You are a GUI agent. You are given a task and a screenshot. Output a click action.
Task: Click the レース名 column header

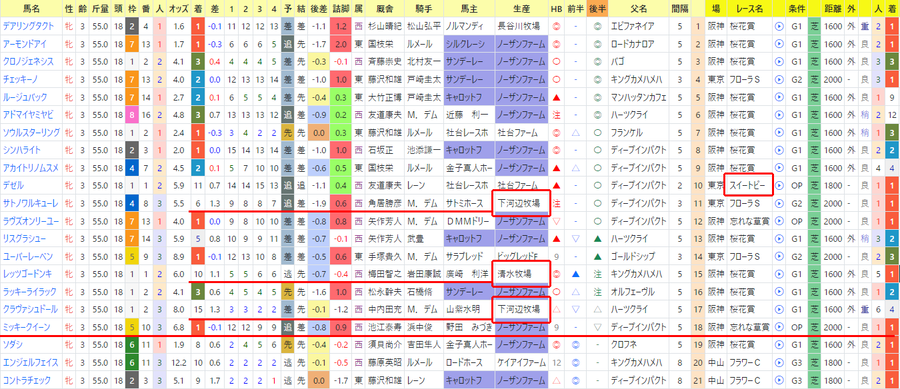(749, 9)
